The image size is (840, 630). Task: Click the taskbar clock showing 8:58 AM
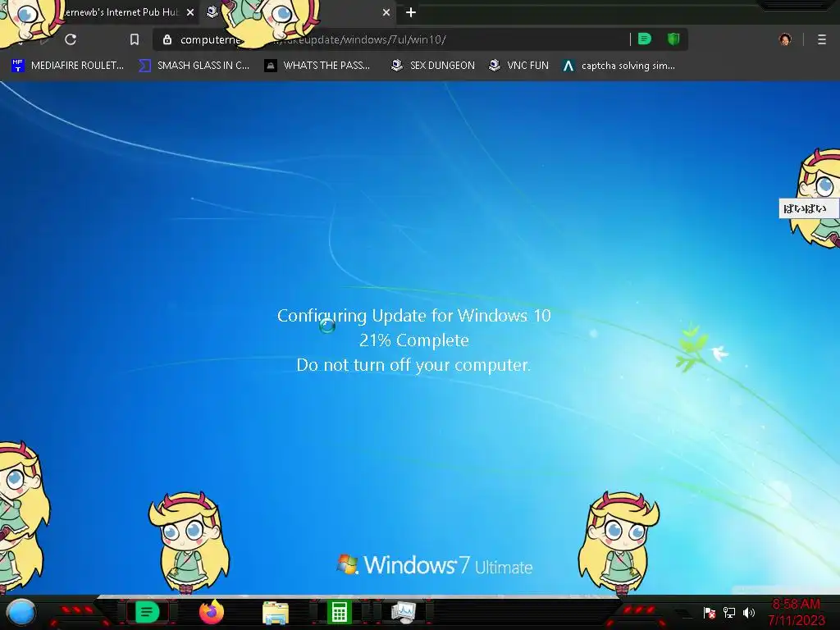796,612
